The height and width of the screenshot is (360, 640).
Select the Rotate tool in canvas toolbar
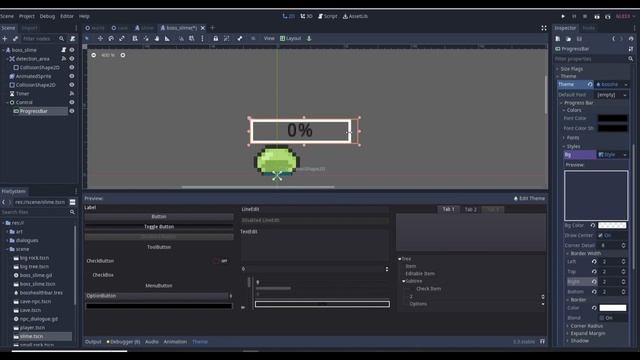coord(111,38)
